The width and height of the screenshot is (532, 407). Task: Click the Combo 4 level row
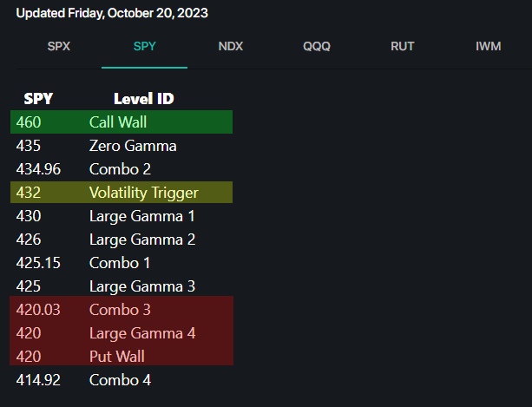coord(122,379)
